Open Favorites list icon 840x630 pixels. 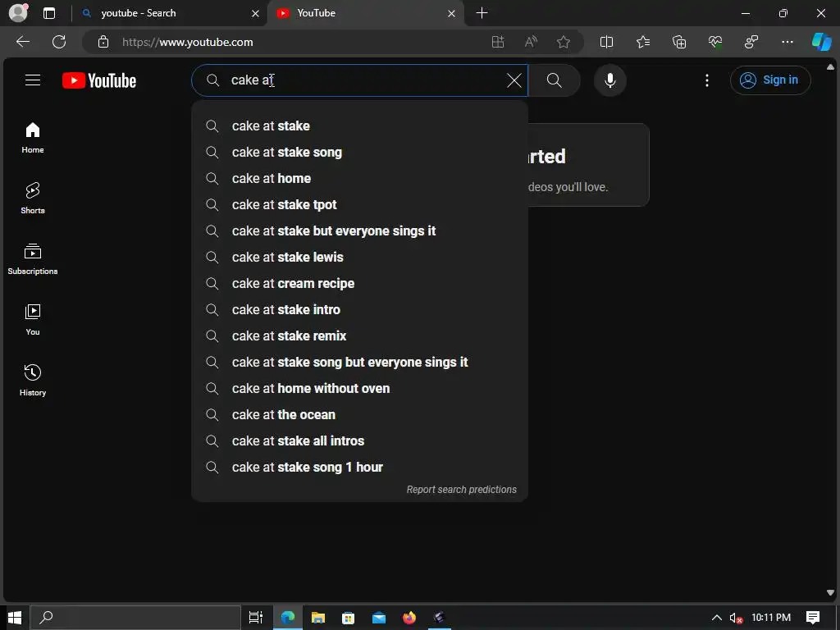coord(643,42)
